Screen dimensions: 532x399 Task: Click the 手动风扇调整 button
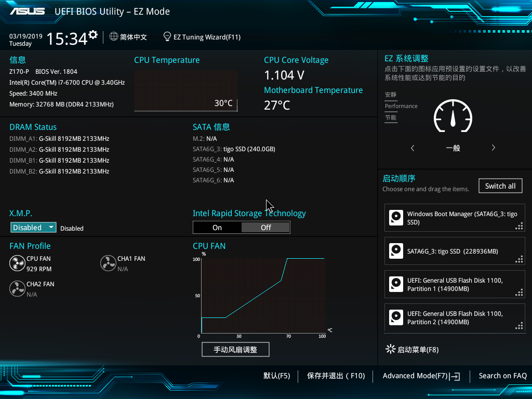[235, 350]
